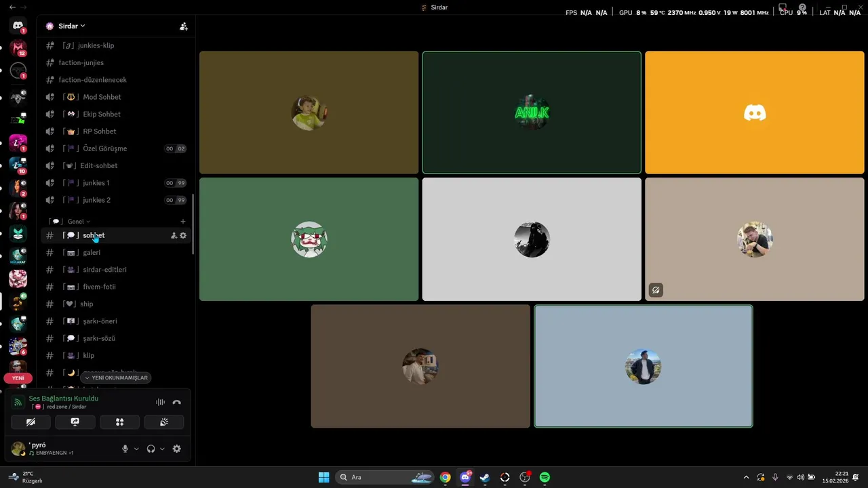Click voice connection signal quality icon
Image resolution: width=868 pixels, height=488 pixels.
(18, 403)
